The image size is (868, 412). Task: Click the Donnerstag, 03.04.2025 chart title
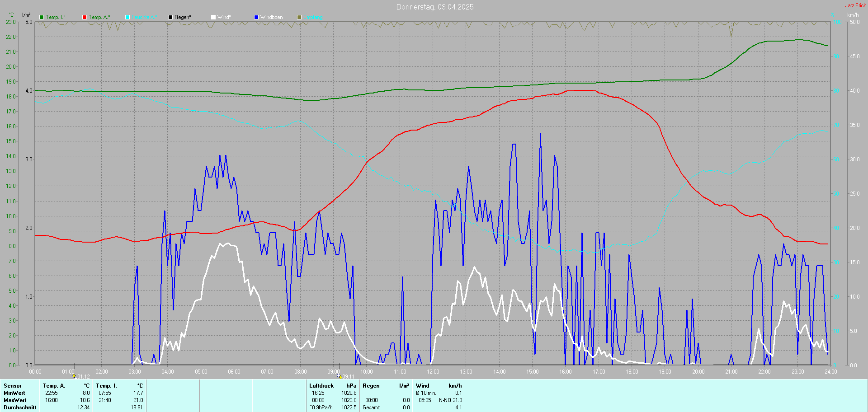(x=435, y=7)
